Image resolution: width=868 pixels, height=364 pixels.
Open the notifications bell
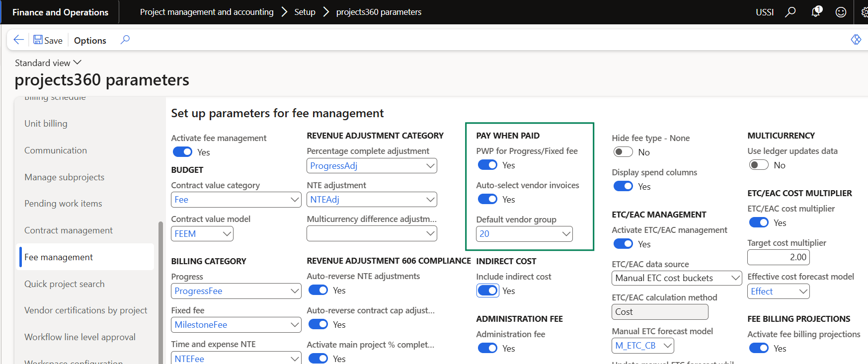[816, 12]
